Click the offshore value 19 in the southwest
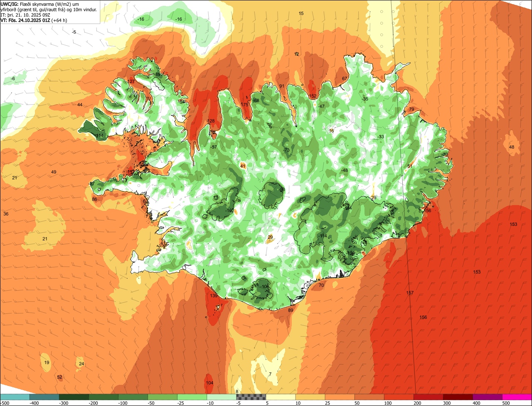 tap(47, 362)
